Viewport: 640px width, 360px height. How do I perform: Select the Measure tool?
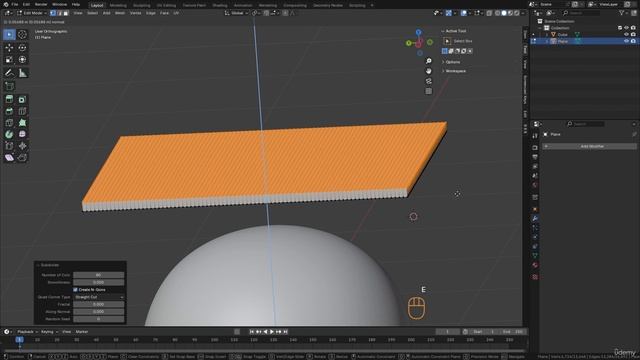pos(22,73)
